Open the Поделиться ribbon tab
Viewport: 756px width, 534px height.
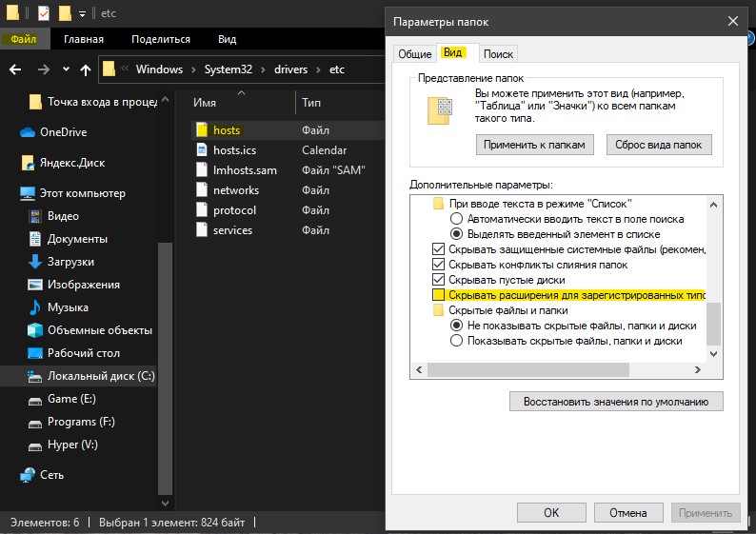[161, 39]
